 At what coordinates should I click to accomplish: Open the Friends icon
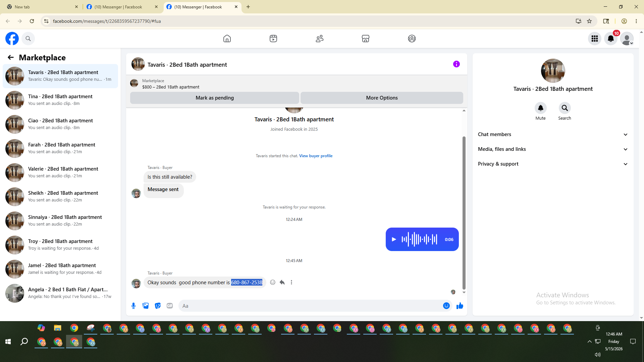point(320,39)
